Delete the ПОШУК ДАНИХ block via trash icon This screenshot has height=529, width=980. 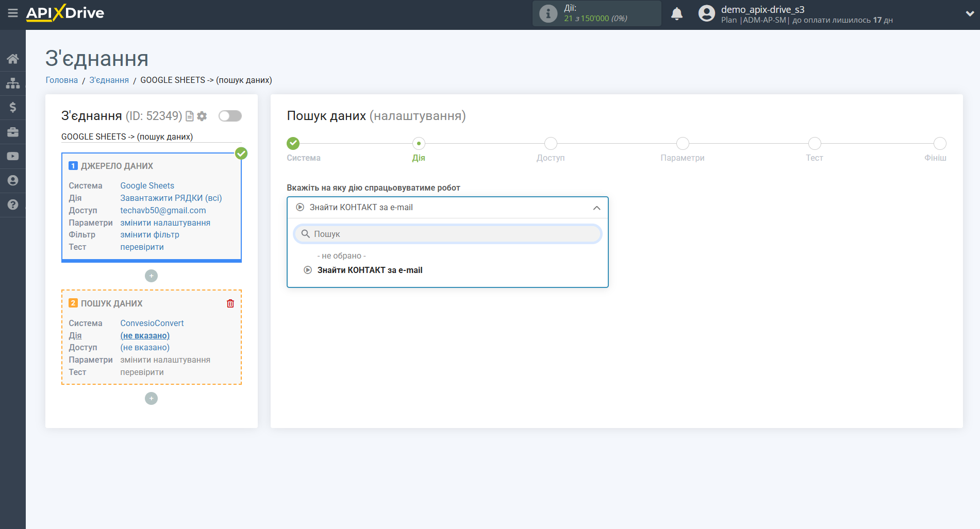pos(230,303)
